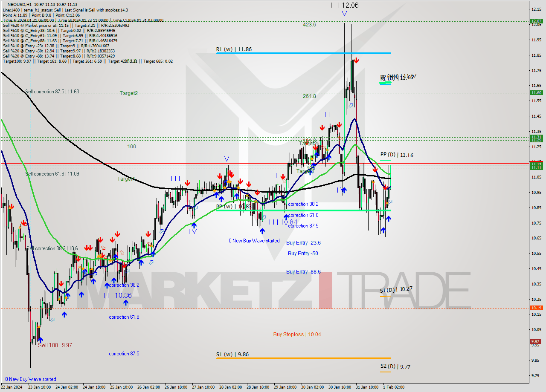
Task: Select the Sell correction 87.5 | 11.63 label
Action: coord(52,92)
